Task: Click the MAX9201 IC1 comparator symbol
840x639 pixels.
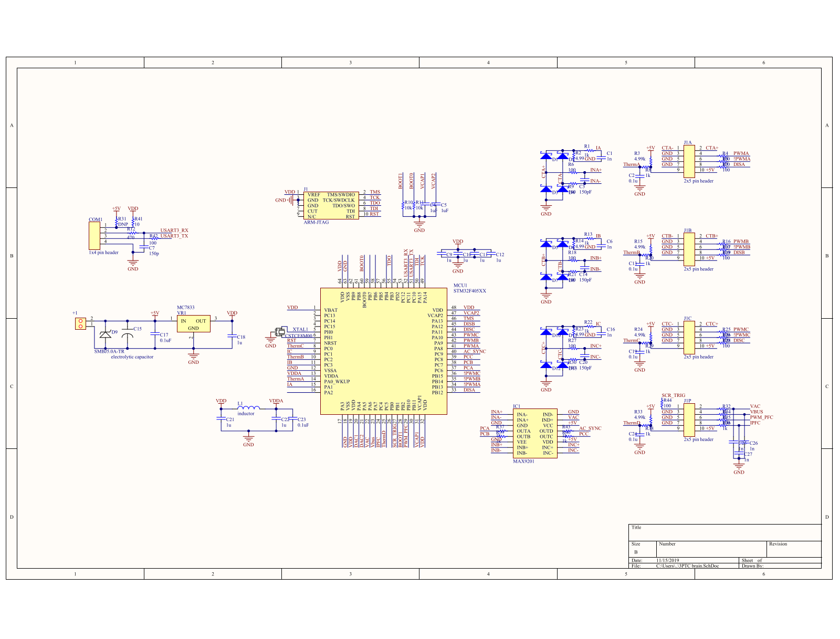Action: pyautogui.click(x=535, y=434)
